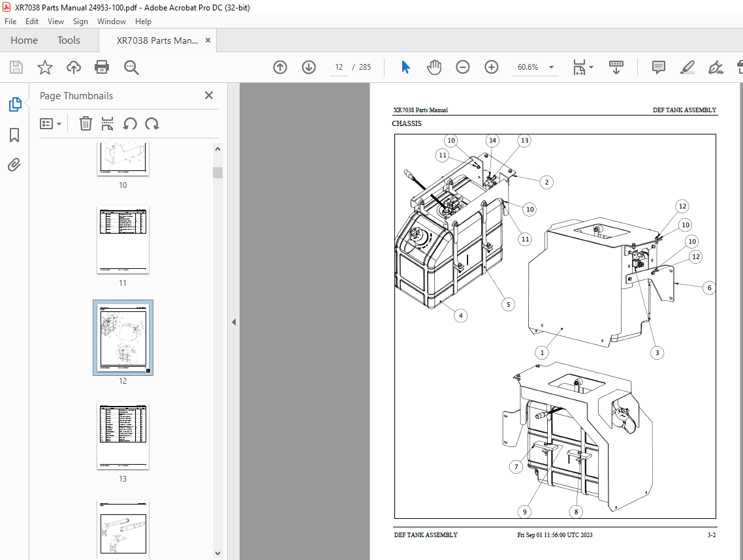Click the thumbnails scrollbar handle
The height and width of the screenshot is (560, 743).
[217, 172]
